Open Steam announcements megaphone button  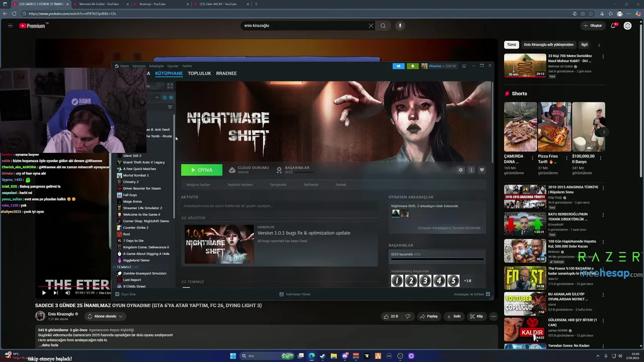tap(398, 66)
